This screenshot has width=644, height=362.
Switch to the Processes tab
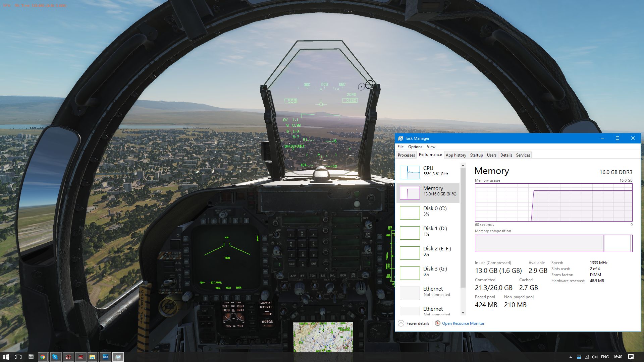[406, 155]
